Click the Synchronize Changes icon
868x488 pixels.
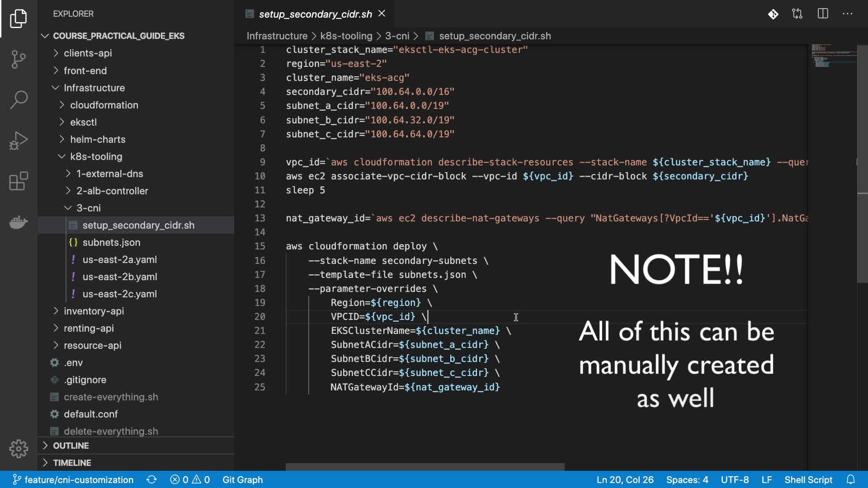point(151,479)
